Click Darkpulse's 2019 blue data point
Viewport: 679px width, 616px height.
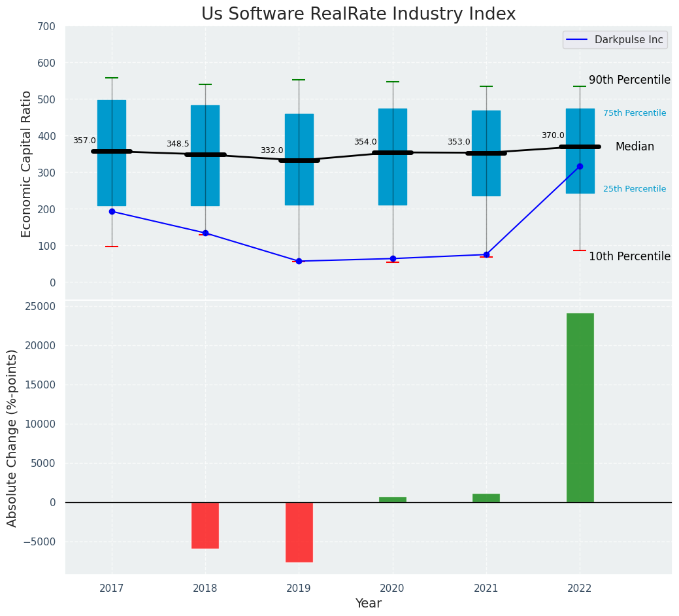[x=299, y=261]
